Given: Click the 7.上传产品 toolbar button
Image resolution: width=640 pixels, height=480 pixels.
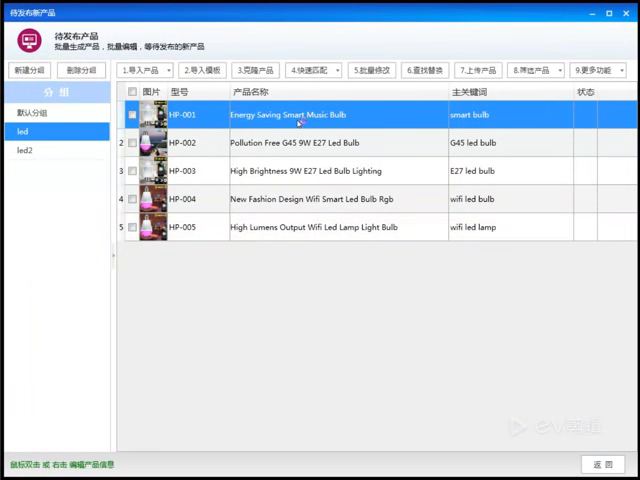Looking at the screenshot, I should [x=478, y=71].
